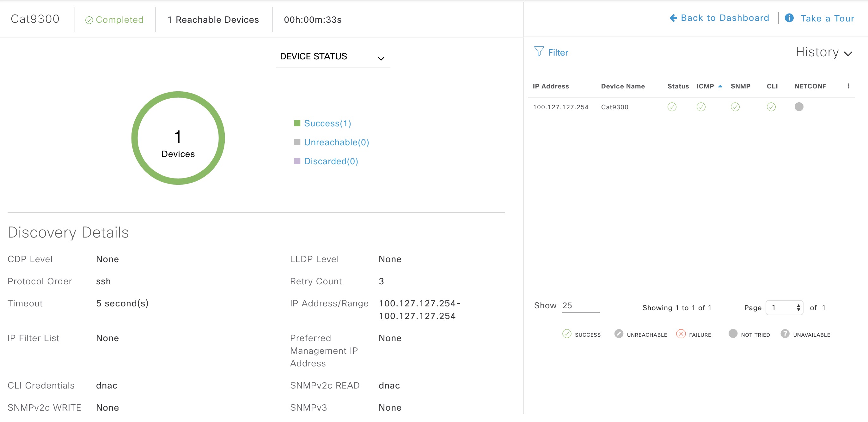
Task: Open the Page number selector
Action: [785, 308]
